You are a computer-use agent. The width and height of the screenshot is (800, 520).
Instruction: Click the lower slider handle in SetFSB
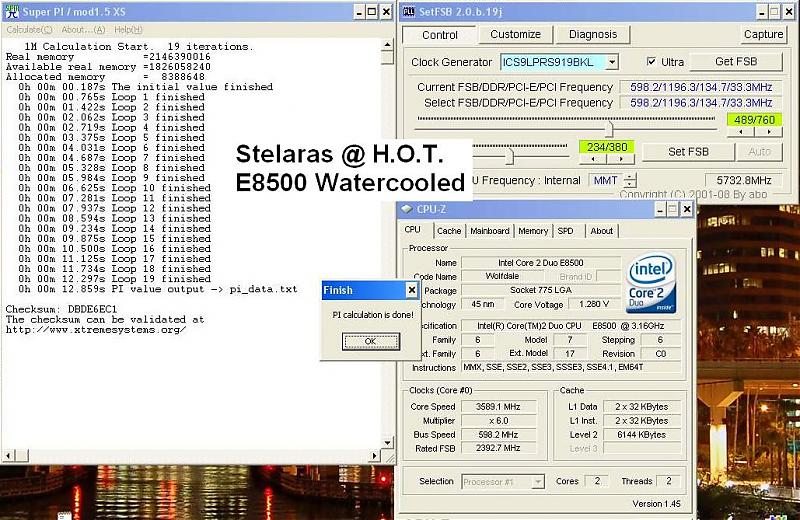(509, 157)
